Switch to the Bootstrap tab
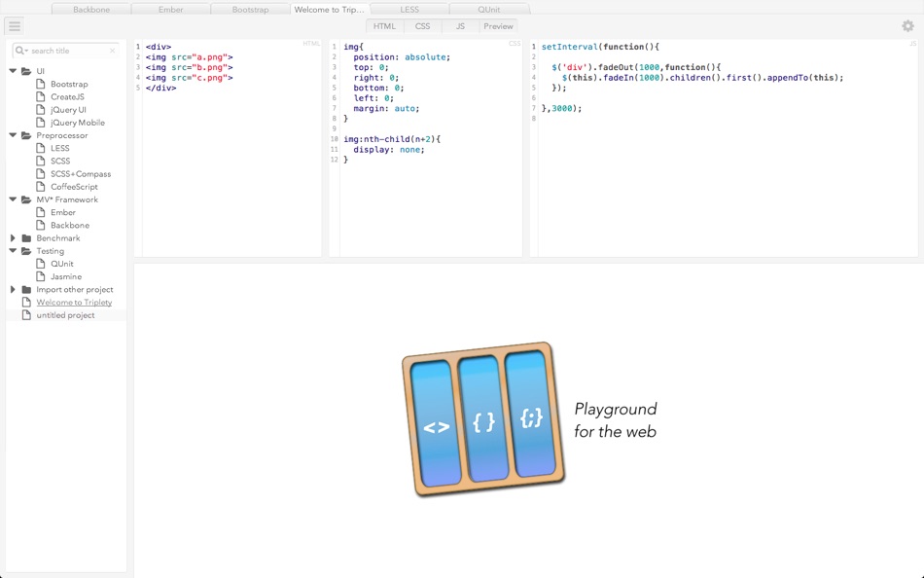The image size is (924, 578). pos(250,10)
